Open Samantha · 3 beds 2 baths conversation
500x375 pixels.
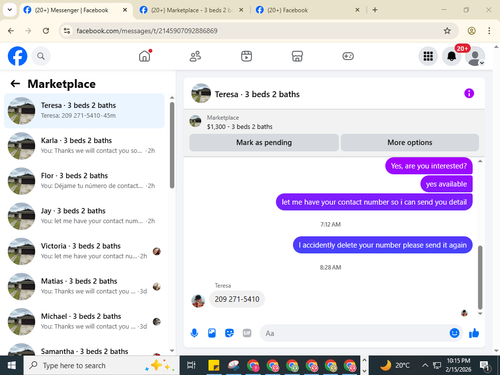[x=84, y=349]
